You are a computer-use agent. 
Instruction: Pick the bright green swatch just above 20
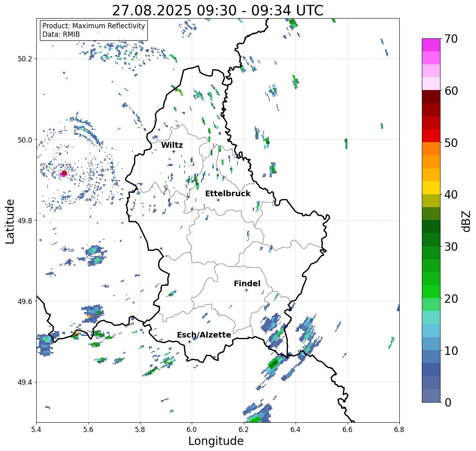tap(431, 292)
